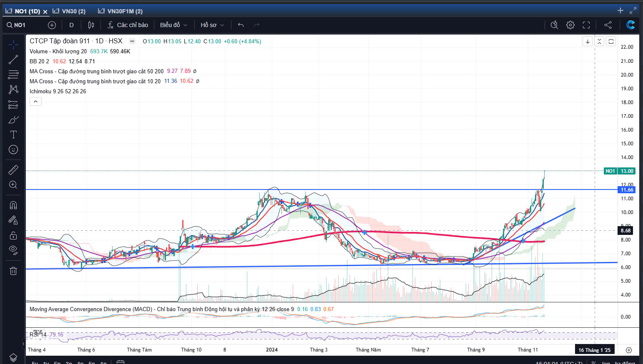Select the Text annotation tool
The height and width of the screenshot is (364, 643).
point(13,135)
